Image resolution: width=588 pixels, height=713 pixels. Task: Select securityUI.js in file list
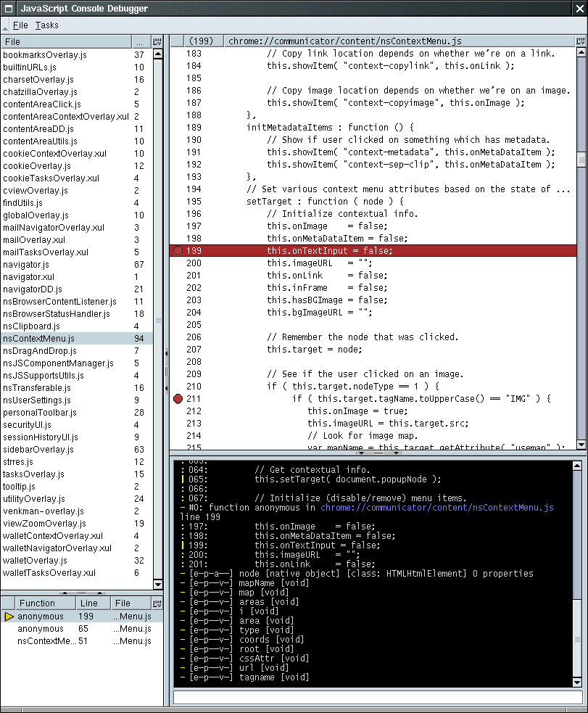(x=77, y=425)
